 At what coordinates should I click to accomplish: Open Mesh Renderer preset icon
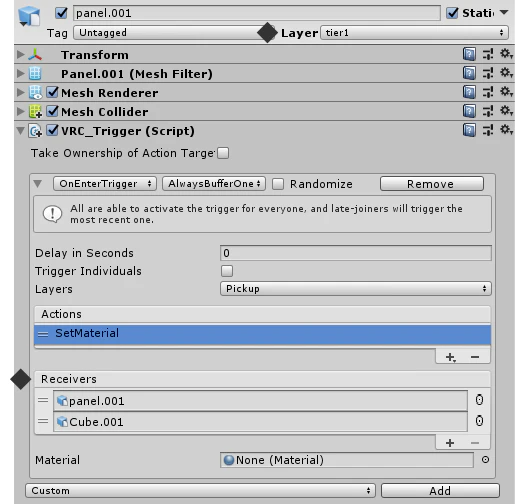click(488, 92)
